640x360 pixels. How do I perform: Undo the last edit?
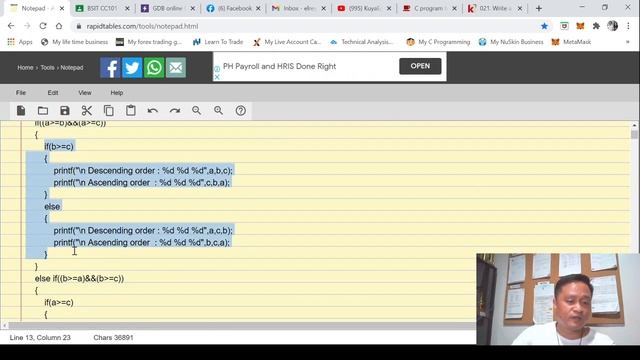pyautogui.click(x=153, y=111)
